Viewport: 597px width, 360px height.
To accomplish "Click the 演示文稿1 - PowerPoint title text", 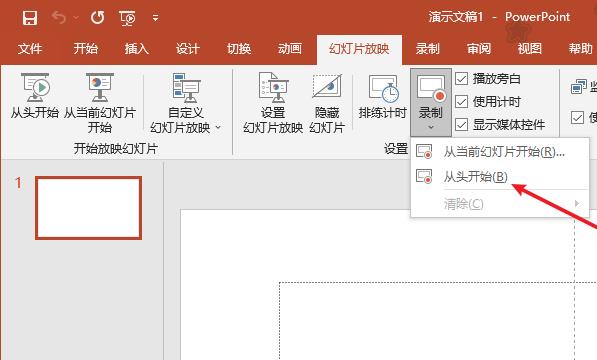I will pyautogui.click(x=499, y=17).
